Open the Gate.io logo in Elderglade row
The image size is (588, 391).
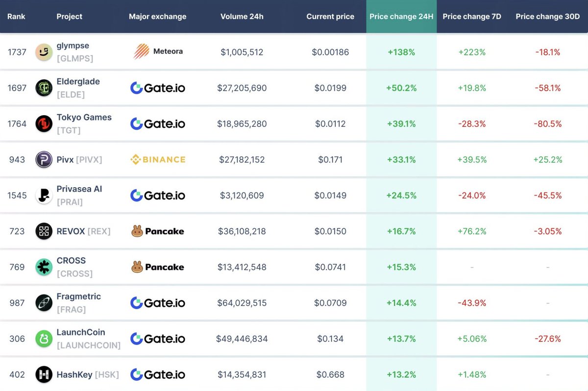pos(158,88)
